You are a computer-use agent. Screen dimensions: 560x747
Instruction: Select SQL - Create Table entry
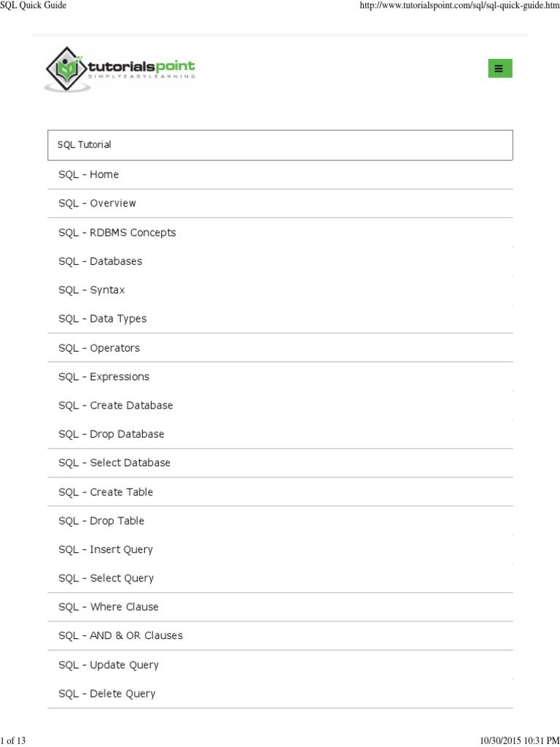pyautogui.click(x=106, y=492)
